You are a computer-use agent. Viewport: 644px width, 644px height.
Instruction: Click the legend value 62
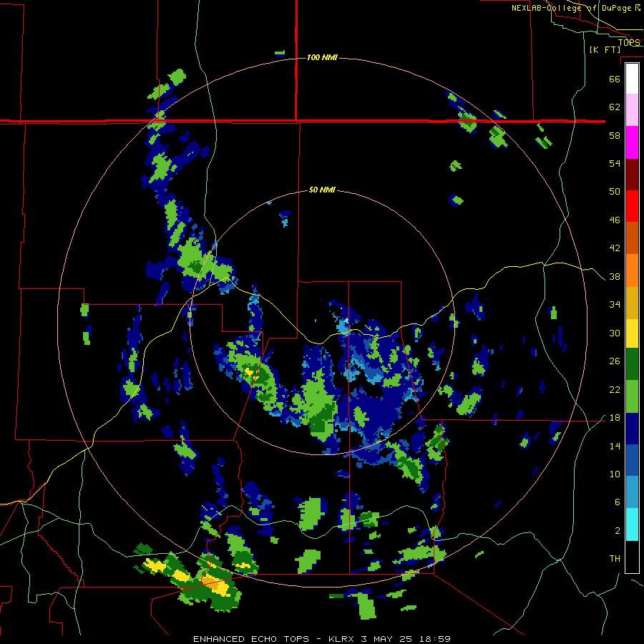615,107
